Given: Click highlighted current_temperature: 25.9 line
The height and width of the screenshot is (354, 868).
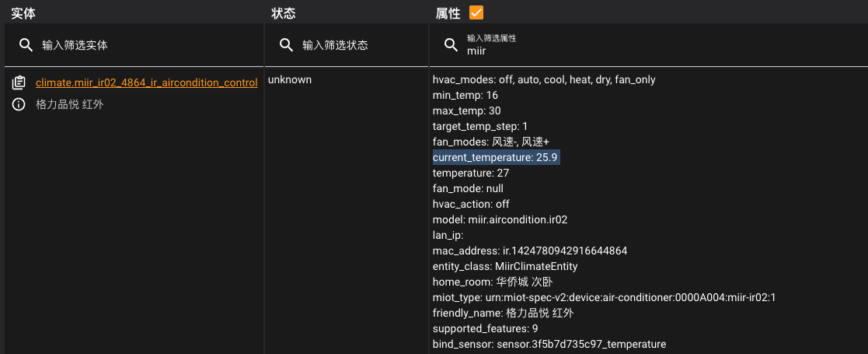Looking at the screenshot, I should click(x=496, y=158).
